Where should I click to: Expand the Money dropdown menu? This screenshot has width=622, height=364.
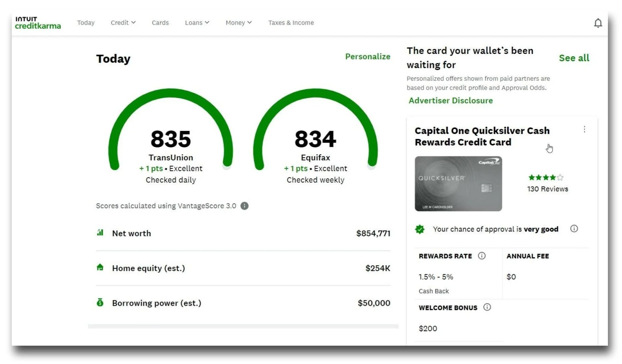(x=238, y=23)
